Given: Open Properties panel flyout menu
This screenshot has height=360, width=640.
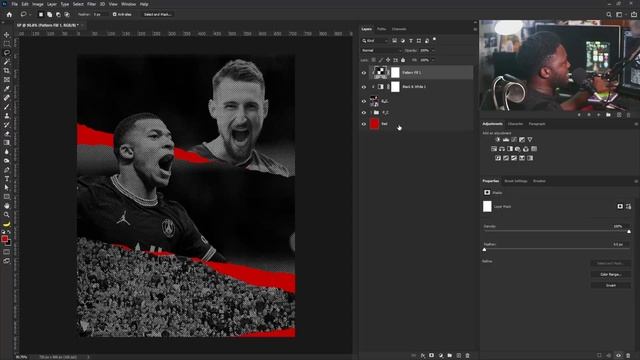Looking at the screenshot, I should tap(636, 181).
